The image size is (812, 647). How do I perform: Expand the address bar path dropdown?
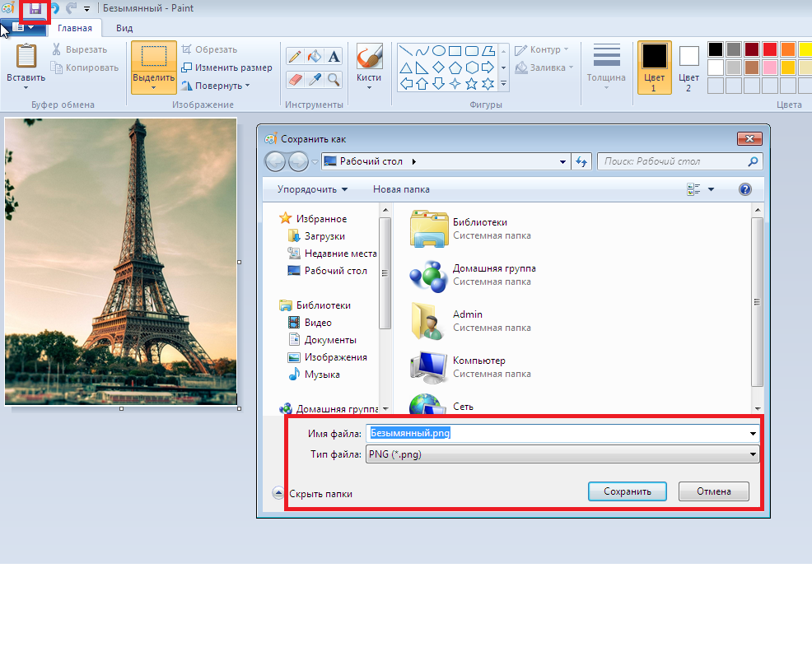562,161
